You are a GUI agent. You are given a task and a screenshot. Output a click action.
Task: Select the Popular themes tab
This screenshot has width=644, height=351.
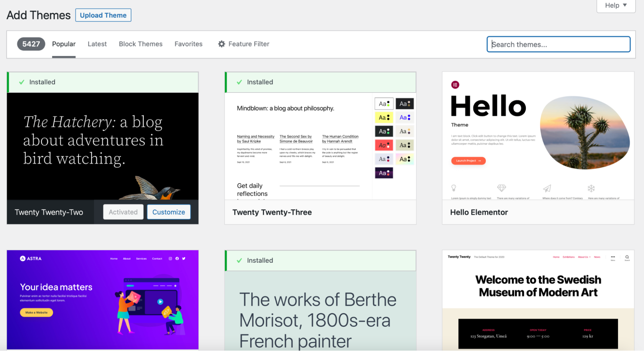pos(63,44)
